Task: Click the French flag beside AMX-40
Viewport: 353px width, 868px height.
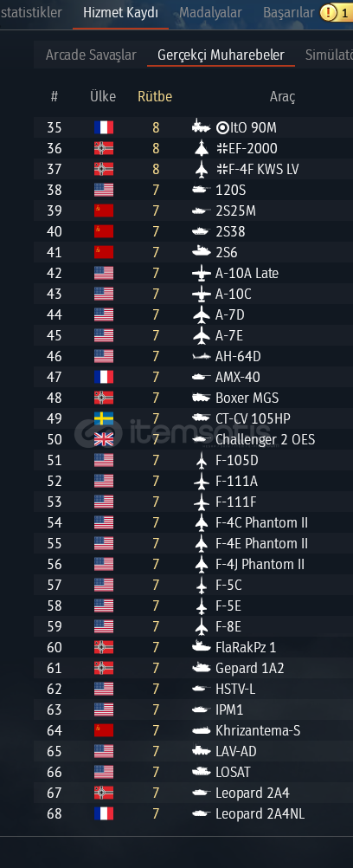Action: pyautogui.click(x=104, y=377)
